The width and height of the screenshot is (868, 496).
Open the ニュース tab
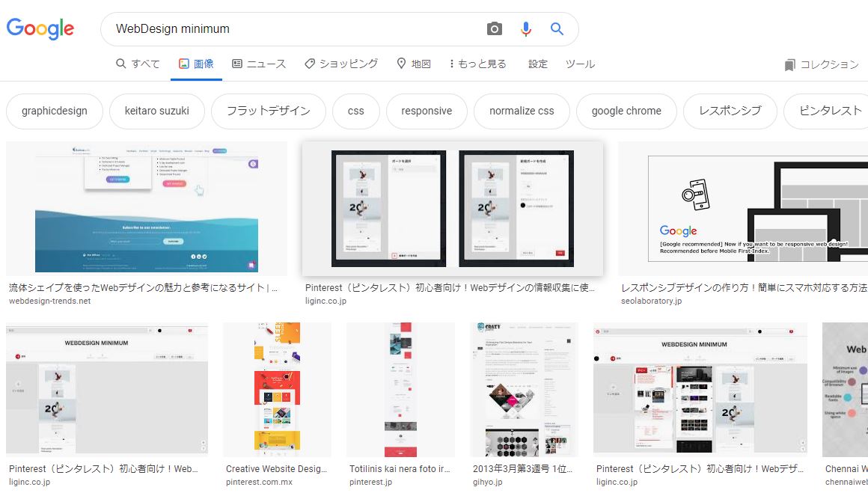[258, 64]
